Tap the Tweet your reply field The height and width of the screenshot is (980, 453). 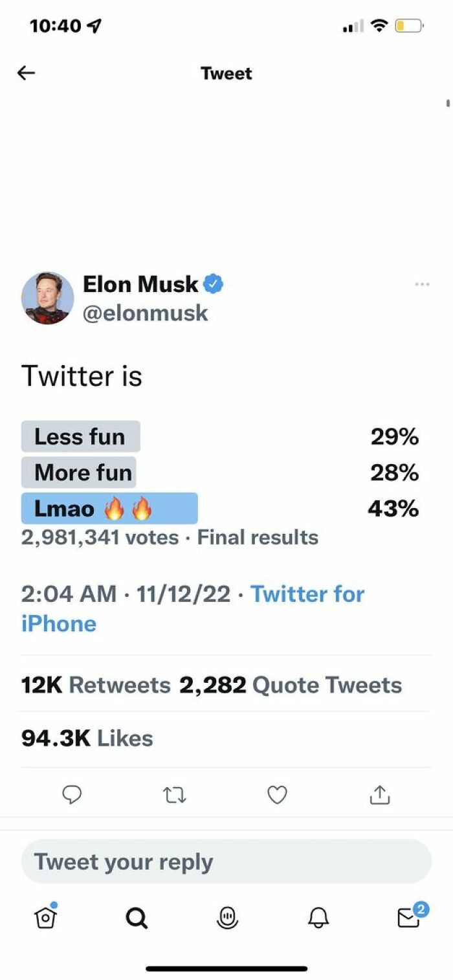tap(226, 862)
